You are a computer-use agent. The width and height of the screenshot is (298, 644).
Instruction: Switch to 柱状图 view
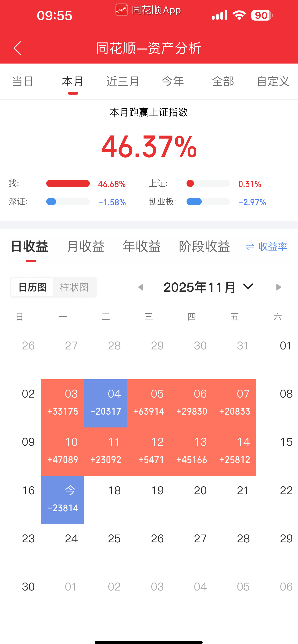[74, 287]
